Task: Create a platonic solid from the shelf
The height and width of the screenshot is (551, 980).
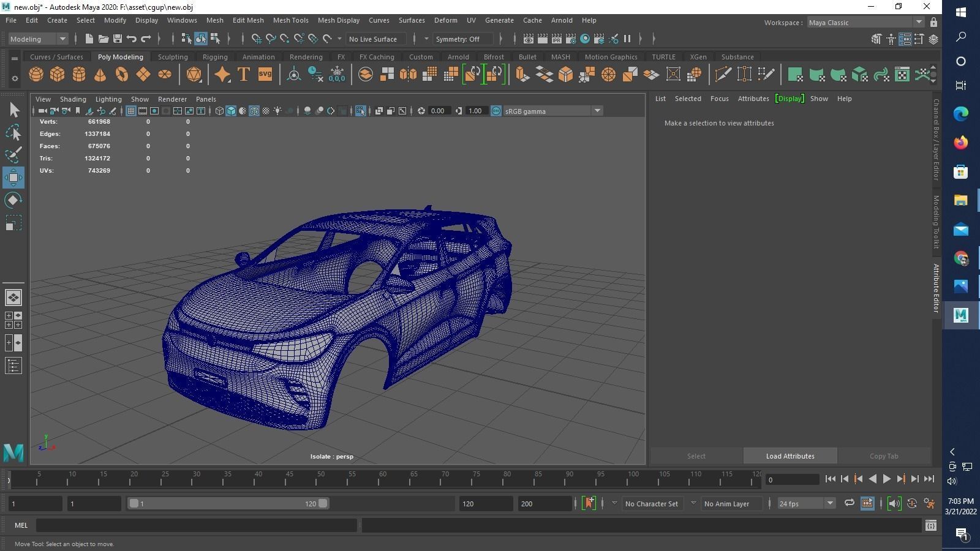Action: [194, 75]
